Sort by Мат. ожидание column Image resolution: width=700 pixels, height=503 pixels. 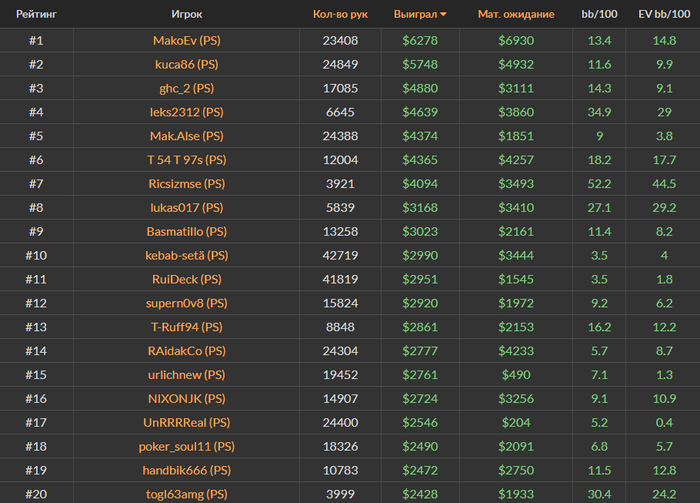516,15
